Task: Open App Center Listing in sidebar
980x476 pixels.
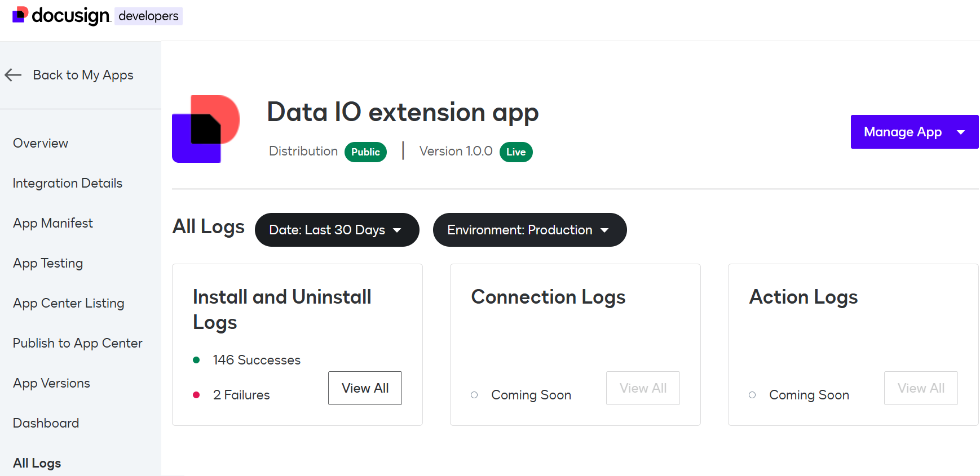Action: pos(69,303)
